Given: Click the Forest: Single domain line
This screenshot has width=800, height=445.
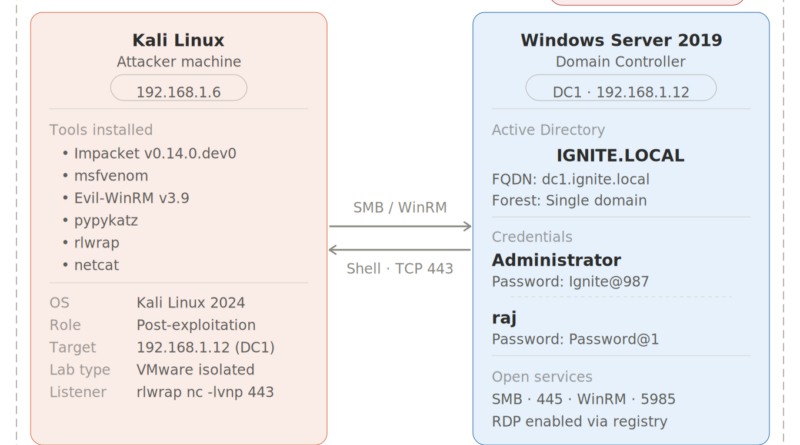Looking at the screenshot, I should (x=569, y=201).
